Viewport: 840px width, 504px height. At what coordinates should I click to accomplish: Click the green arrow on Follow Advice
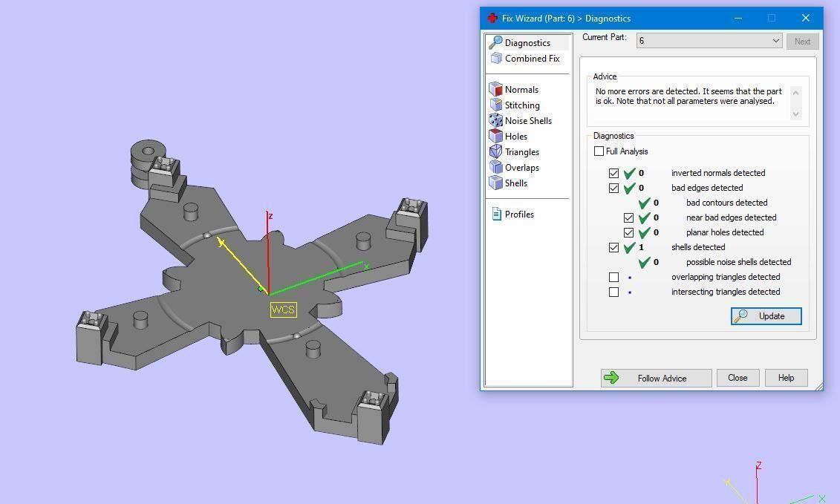coord(611,378)
